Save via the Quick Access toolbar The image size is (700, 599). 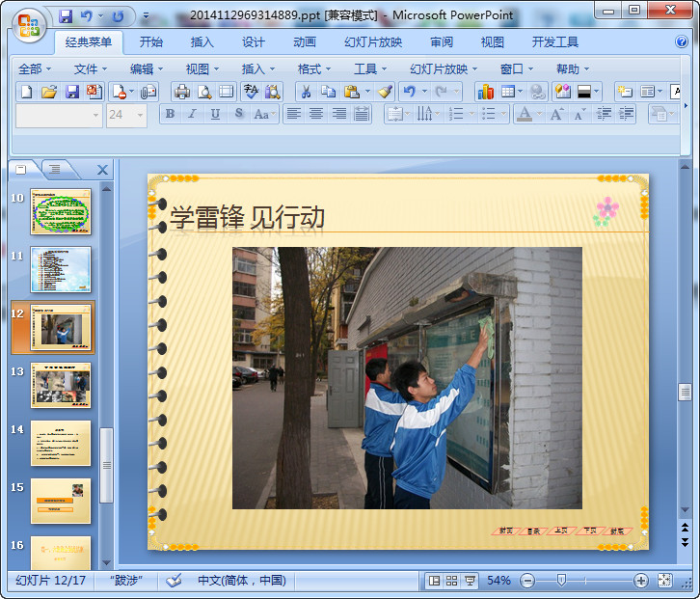[66, 16]
